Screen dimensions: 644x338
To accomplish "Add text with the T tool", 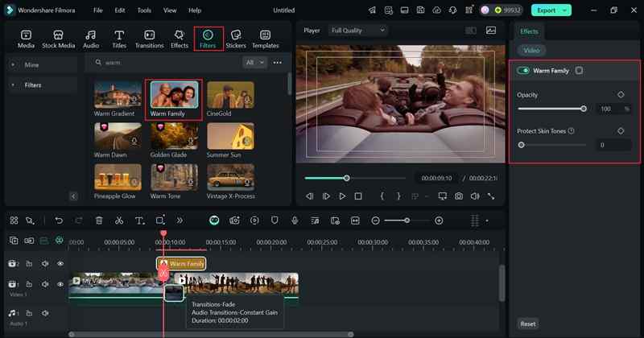I will 139,221.
